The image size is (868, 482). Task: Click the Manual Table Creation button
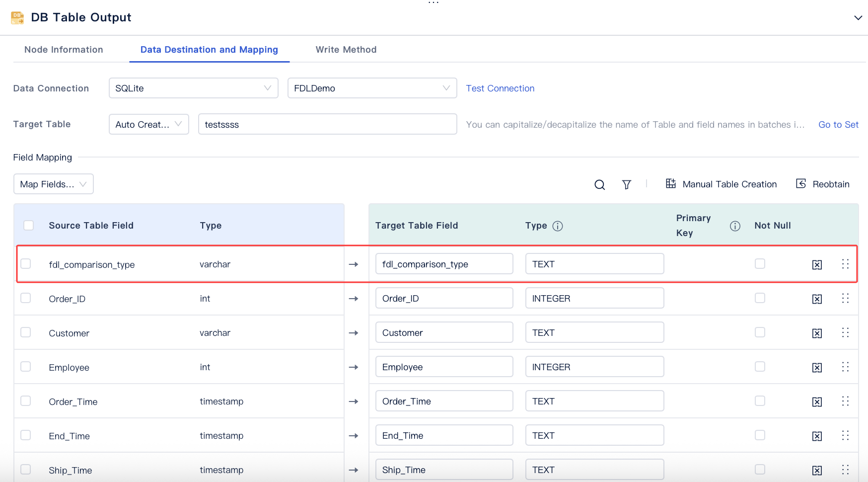[721, 184]
